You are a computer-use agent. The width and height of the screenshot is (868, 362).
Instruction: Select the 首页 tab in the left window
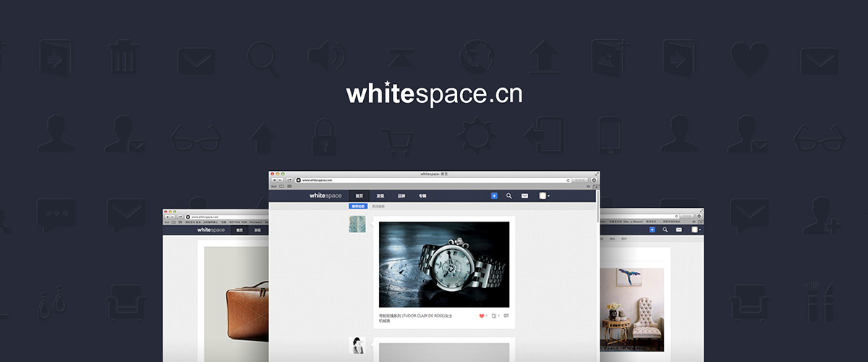tap(239, 230)
